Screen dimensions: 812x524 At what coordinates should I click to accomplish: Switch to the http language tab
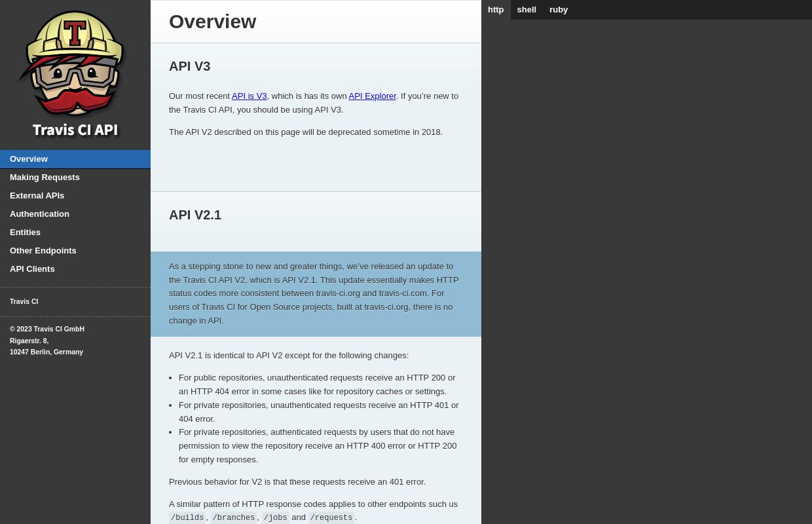496,10
